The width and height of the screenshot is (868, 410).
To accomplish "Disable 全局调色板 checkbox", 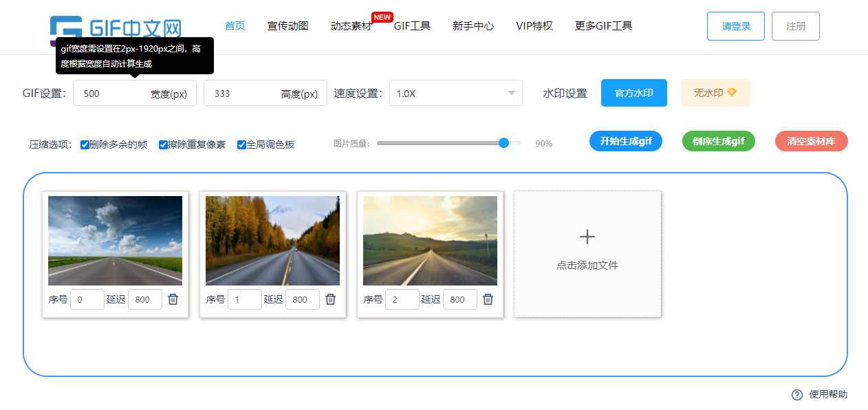I will click(x=242, y=144).
